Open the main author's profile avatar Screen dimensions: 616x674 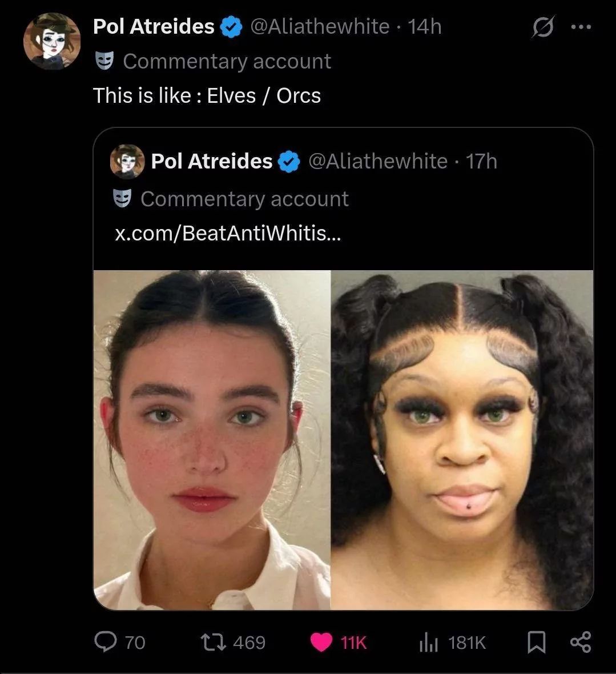(x=51, y=41)
